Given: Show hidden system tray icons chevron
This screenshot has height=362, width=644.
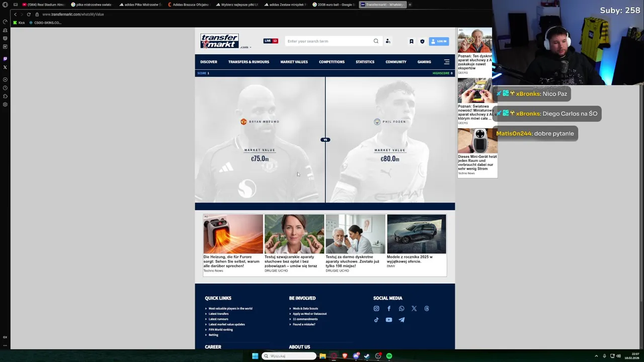Looking at the screenshot, I should click(x=596, y=356).
